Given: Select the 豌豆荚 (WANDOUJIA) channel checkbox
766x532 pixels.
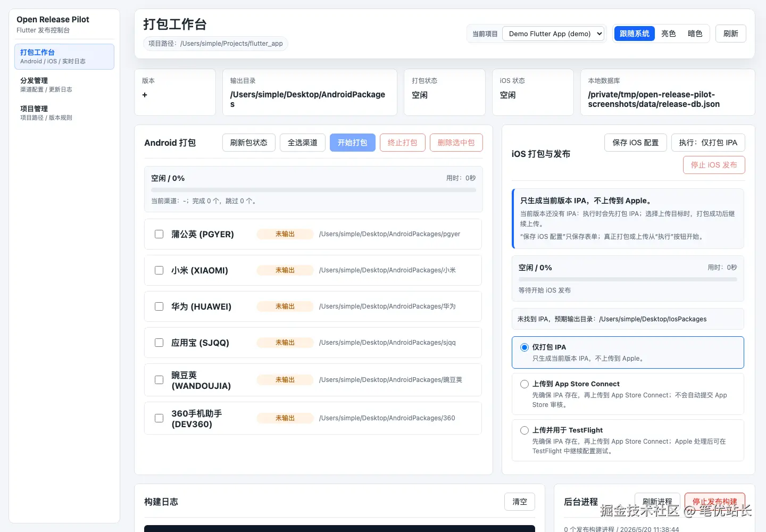Looking at the screenshot, I should pyautogui.click(x=159, y=380).
